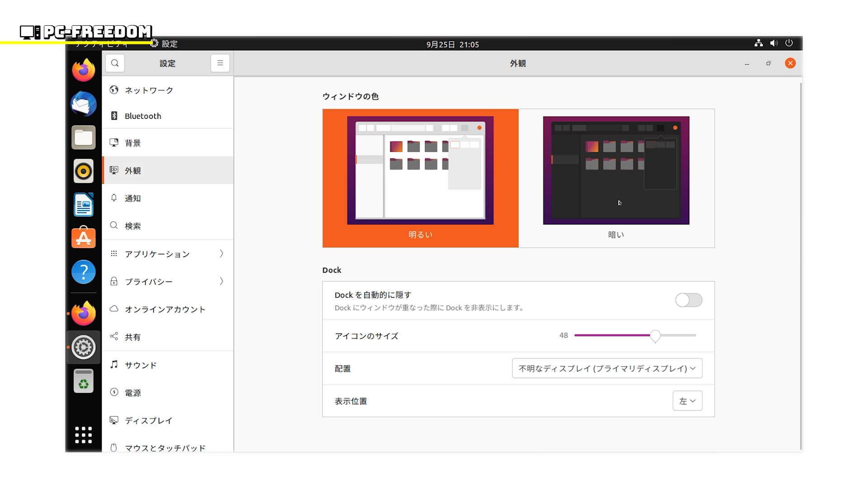This screenshot has height=488, width=868.
Task: Select 背景 in the settings sidebar
Action: (x=133, y=143)
